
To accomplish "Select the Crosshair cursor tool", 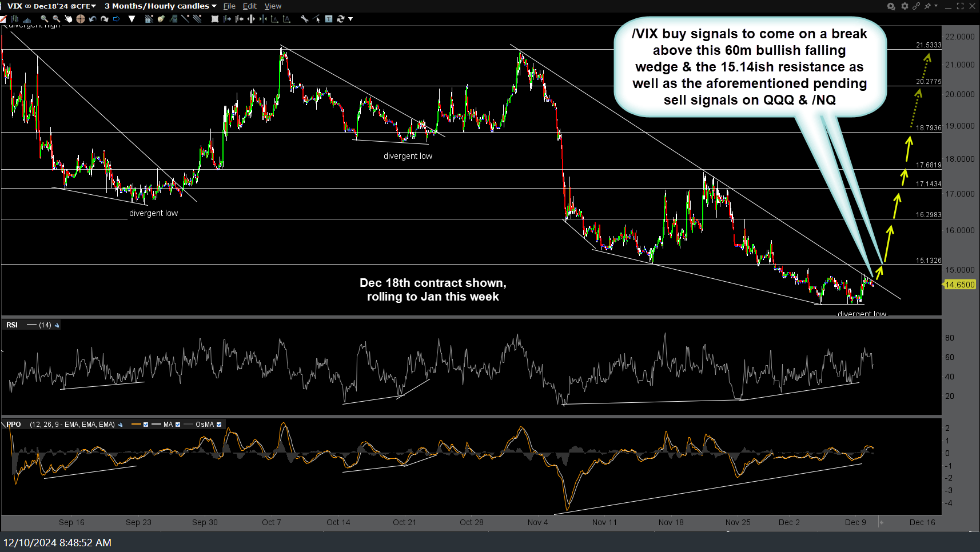I will [81, 19].
